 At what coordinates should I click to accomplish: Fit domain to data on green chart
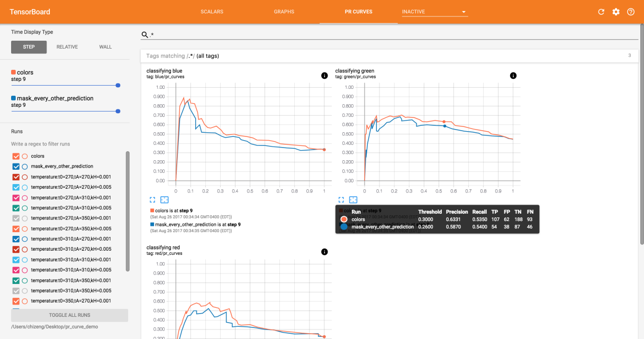click(x=353, y=200)
